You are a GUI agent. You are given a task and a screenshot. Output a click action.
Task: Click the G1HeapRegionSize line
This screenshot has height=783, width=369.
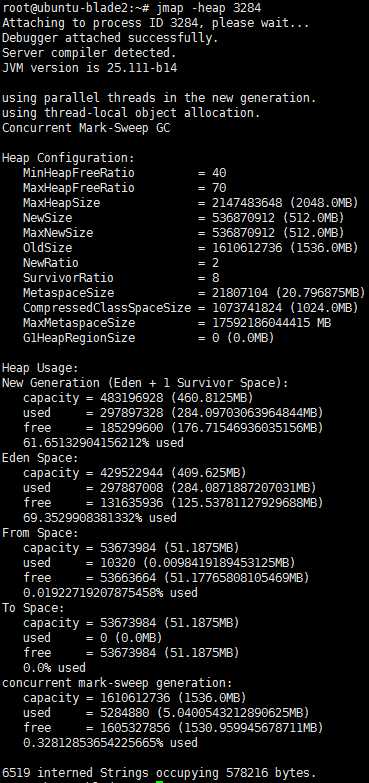click(148, 338)
